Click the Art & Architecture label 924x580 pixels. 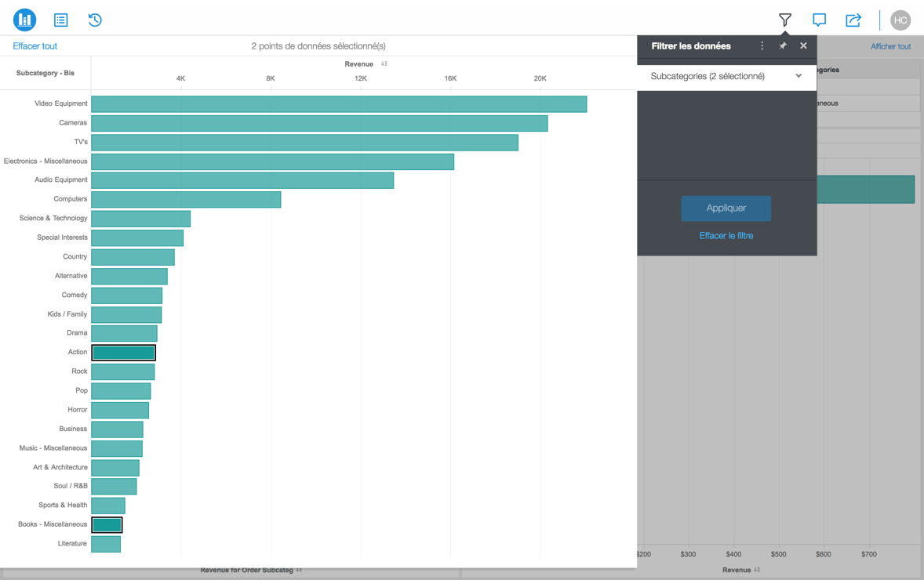[x=60, y=467]
